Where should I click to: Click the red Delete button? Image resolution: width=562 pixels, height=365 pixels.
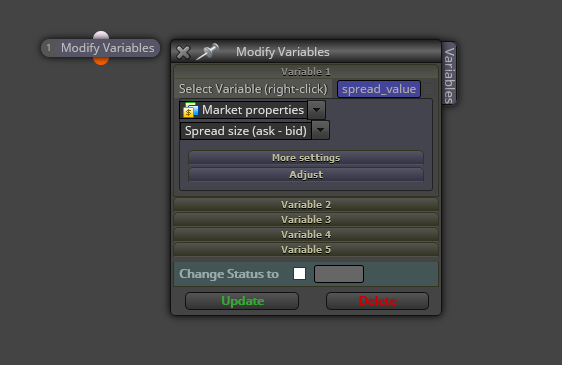pos(377,301)
